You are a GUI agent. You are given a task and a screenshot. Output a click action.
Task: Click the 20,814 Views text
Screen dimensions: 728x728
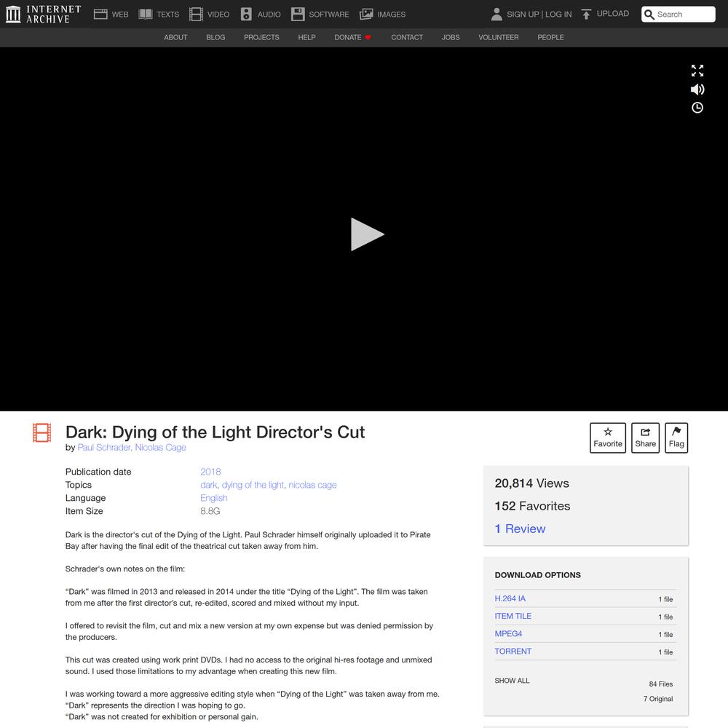point(531,483)
